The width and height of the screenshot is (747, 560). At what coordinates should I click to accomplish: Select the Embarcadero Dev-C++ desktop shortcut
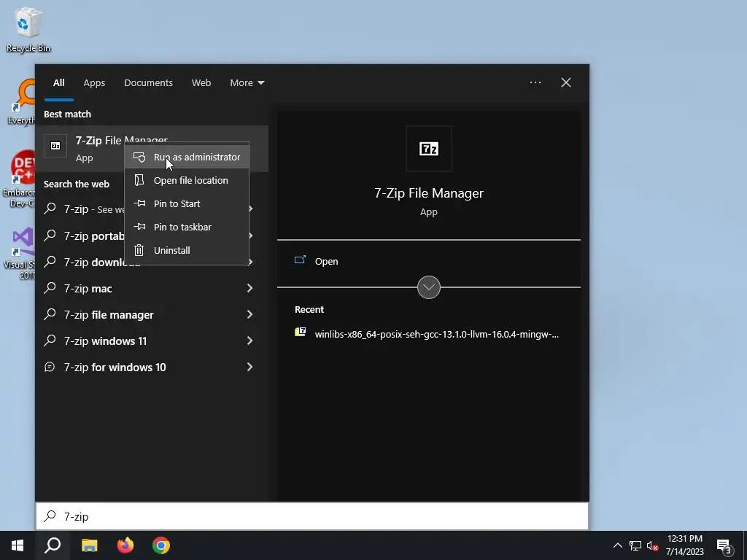pos(20,179)
